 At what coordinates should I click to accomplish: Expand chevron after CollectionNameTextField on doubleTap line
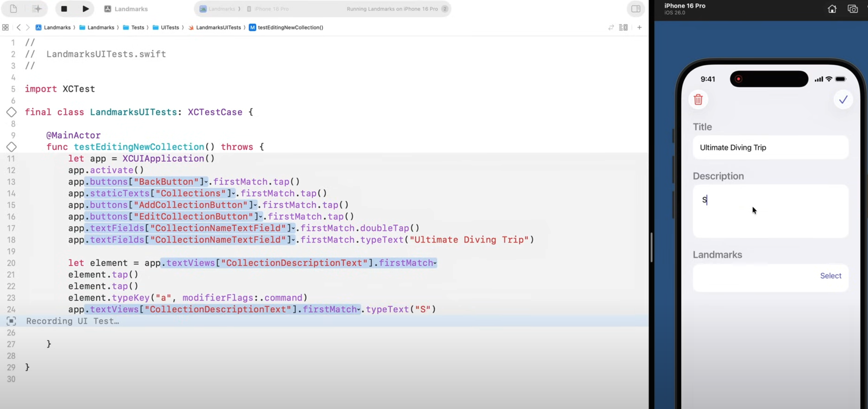[x=293, y=229]
